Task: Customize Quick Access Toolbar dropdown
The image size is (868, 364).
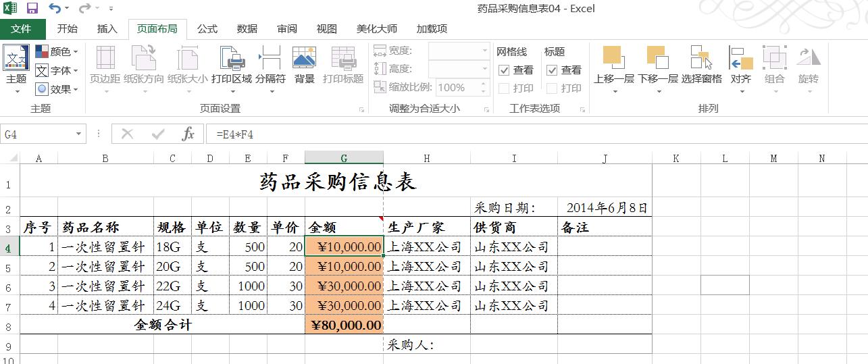Action: click(111, 9)
